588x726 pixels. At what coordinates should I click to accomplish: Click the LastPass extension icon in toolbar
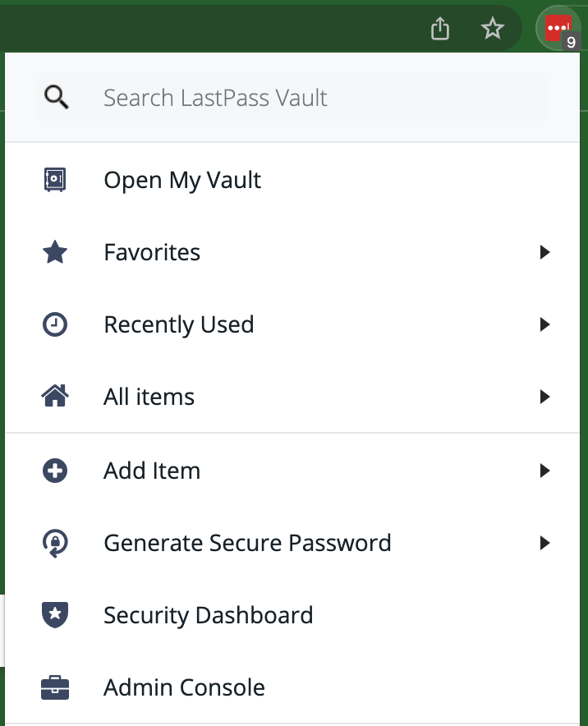(x=558, y=30)
